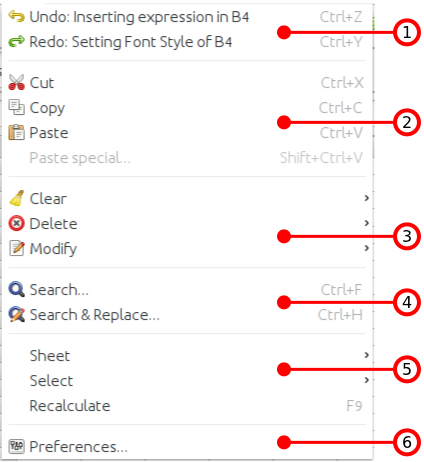The width and height of the screenshot is (424, 462).
Task: Click the clipboard Paste icon
Action: tap(16, 132)
